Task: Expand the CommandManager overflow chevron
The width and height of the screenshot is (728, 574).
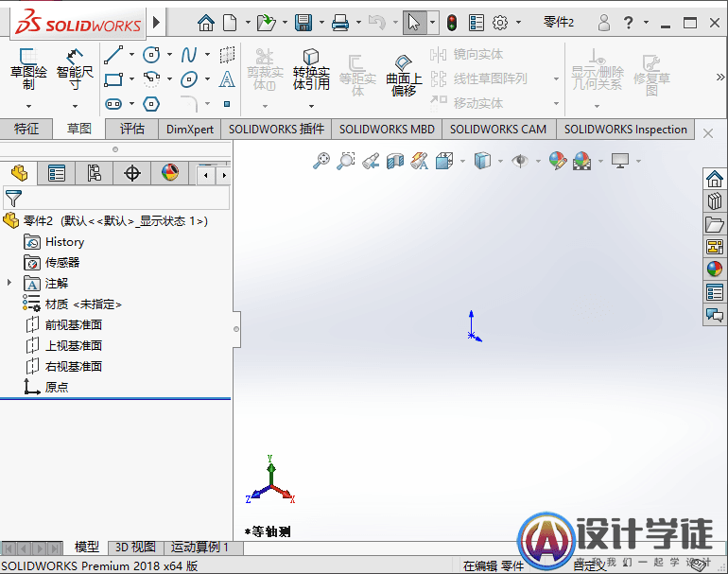Action: tap(720, 77)
